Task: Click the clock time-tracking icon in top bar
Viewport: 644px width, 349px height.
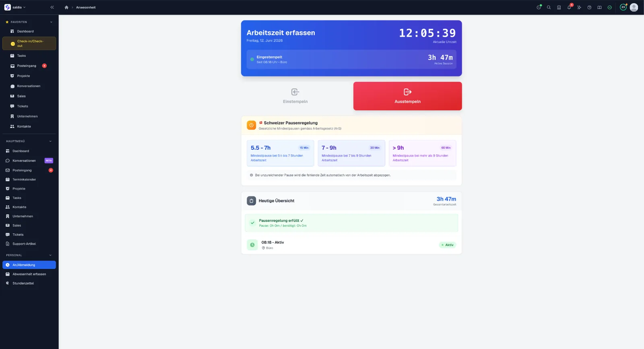Action: tap(539, 7)
